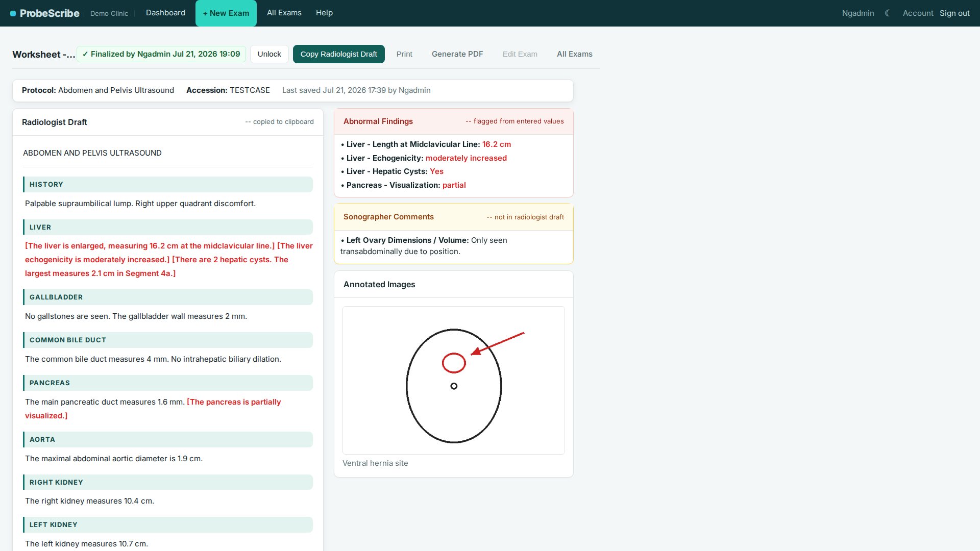Open the Help menu
980x551 pixels.
click(324, 13)
